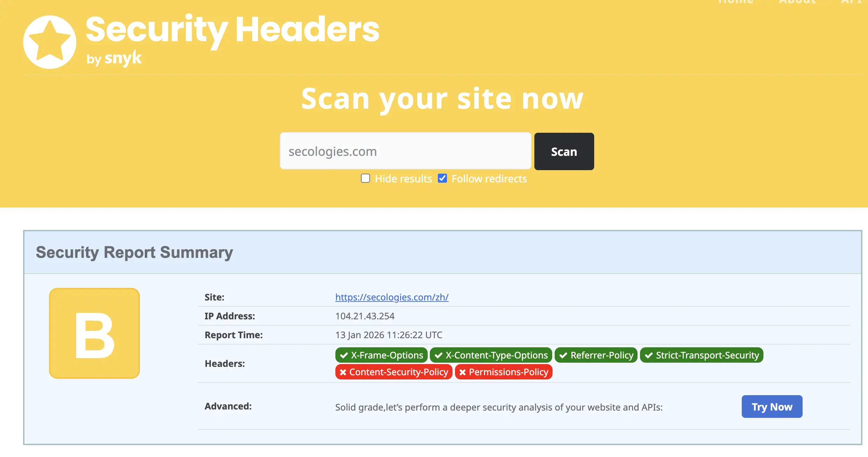
Task: Click the 'Site:' row label
Action: pyautogui.click(x=214, y=297)
